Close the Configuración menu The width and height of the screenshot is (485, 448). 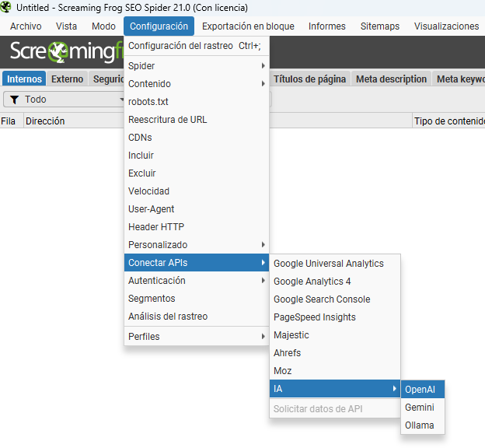[x=159, y=26]
